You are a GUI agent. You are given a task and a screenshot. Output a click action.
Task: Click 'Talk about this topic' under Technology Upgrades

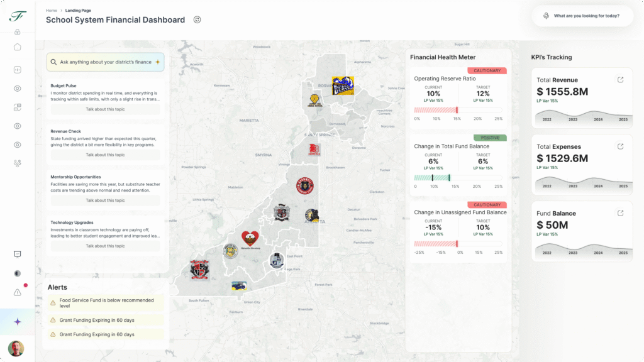tap(105, 246)
